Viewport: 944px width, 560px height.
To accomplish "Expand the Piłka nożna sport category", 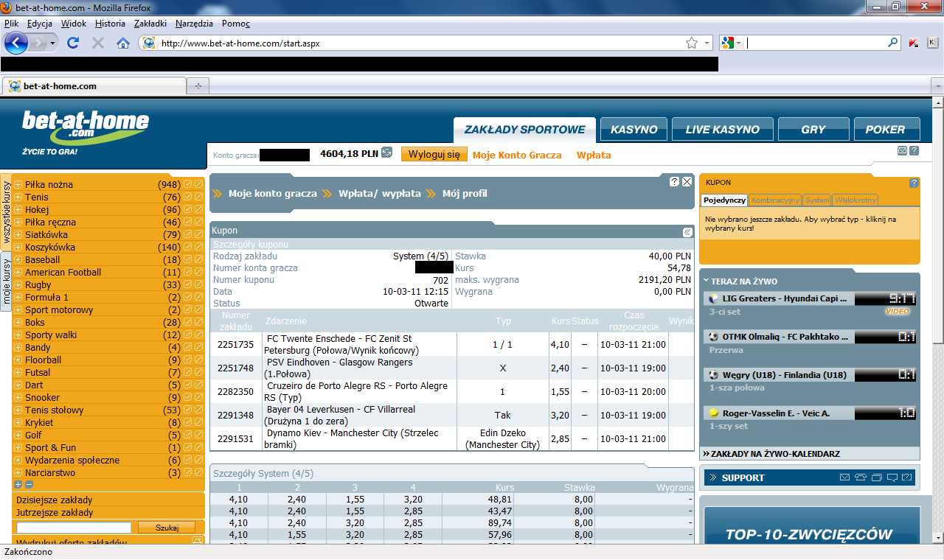I will 18,184.
